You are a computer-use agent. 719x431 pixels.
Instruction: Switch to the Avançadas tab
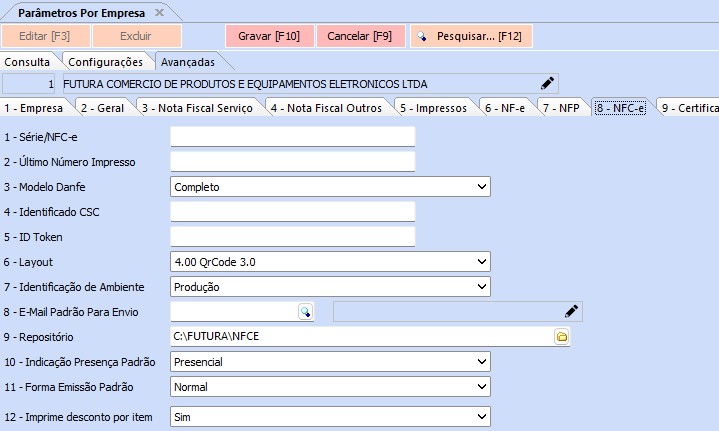coord(187,62)
